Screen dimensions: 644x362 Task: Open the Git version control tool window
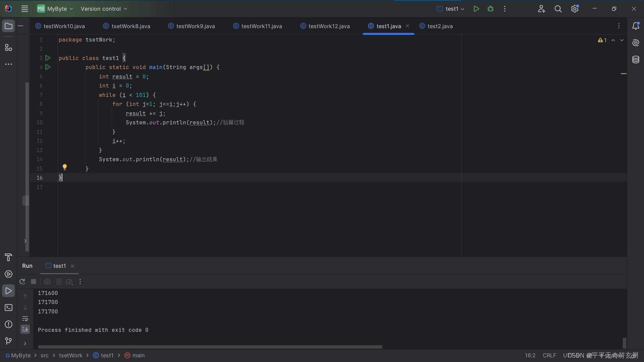point(8,341)
